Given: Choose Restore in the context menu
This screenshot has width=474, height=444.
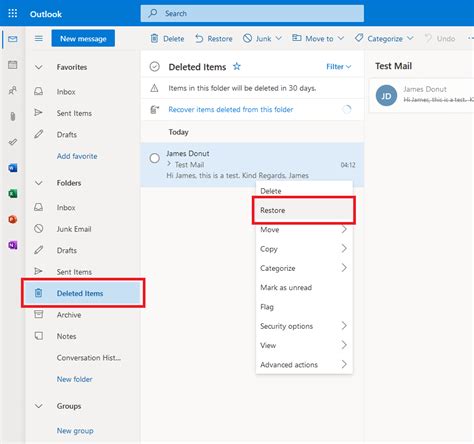Looking at the screenshot, I should pyautogui.click(x=304, y=210).
